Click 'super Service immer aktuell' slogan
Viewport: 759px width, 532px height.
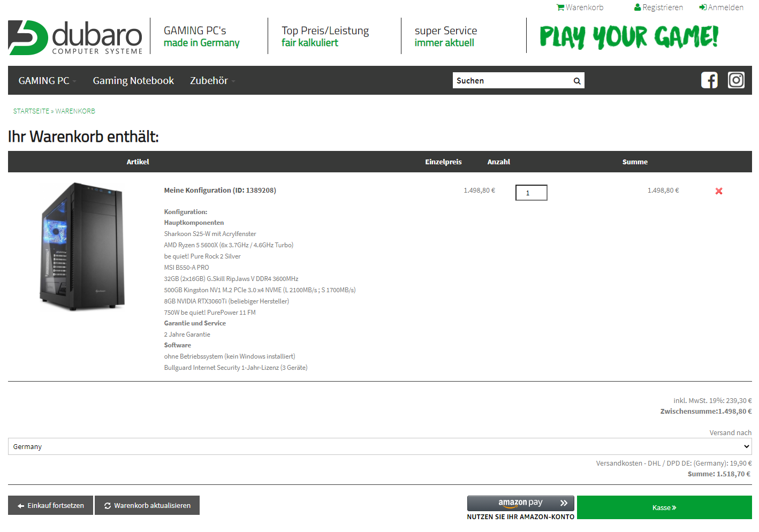pyautogui.click(x=445, y=36)
